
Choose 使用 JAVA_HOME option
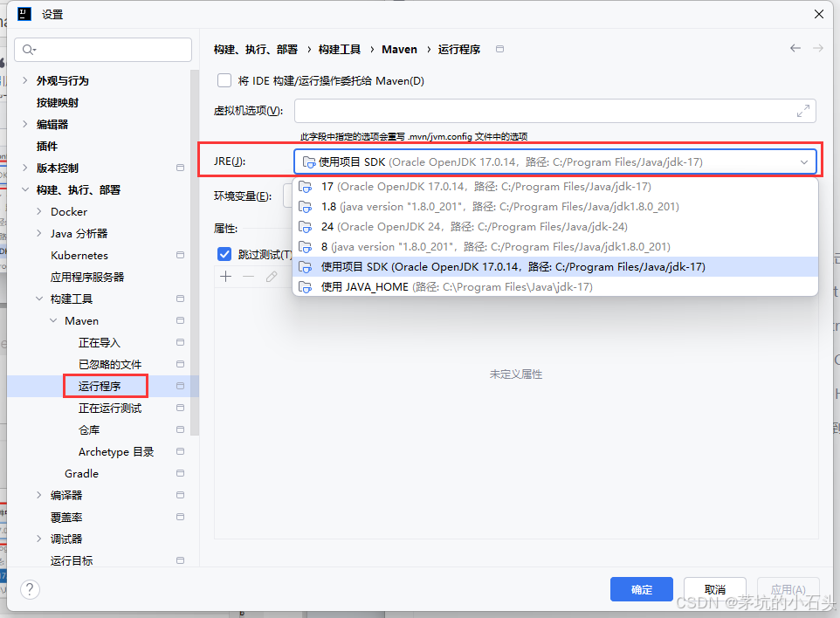point(555,287)
